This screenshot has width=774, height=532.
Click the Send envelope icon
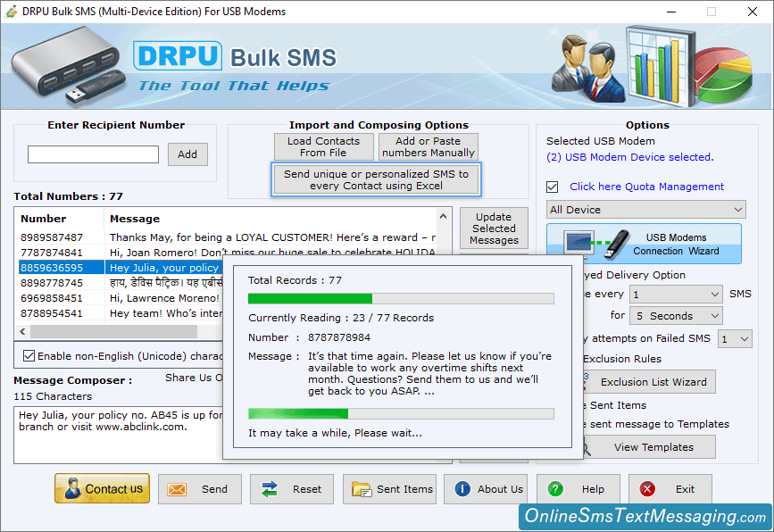177,489
